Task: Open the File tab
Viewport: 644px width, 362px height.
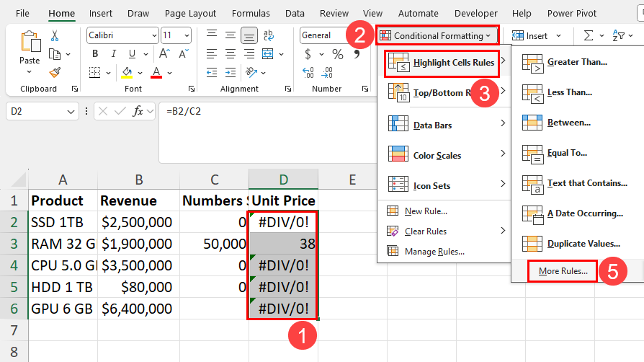Action: pyautogui.click(x=22, y=14)
